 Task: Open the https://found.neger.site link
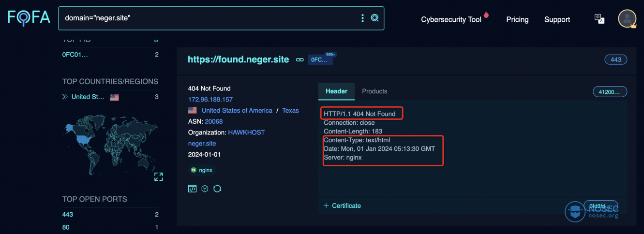click(239, 59)
